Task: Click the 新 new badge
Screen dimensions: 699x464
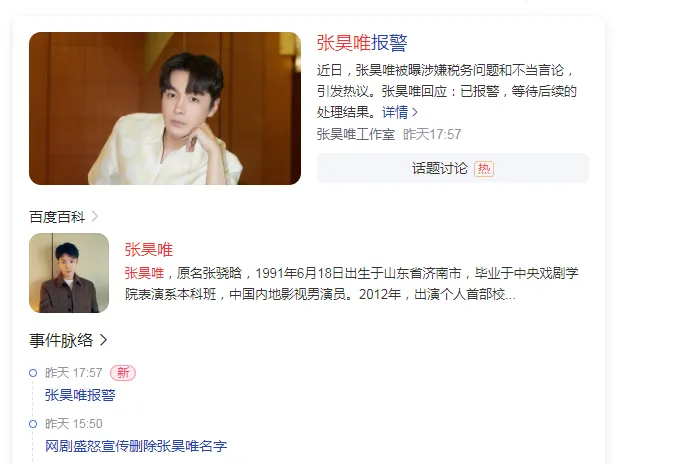Action: (x=123, y=373)
